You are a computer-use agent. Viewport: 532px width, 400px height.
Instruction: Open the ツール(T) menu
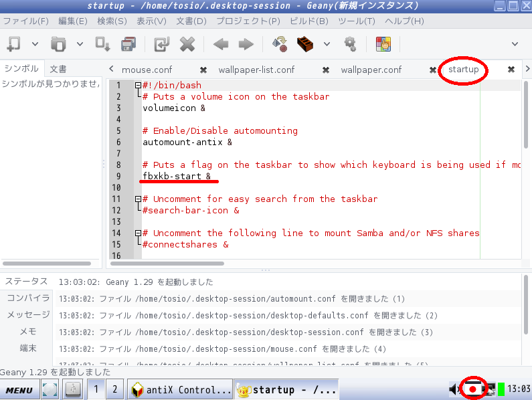point(357,21)
